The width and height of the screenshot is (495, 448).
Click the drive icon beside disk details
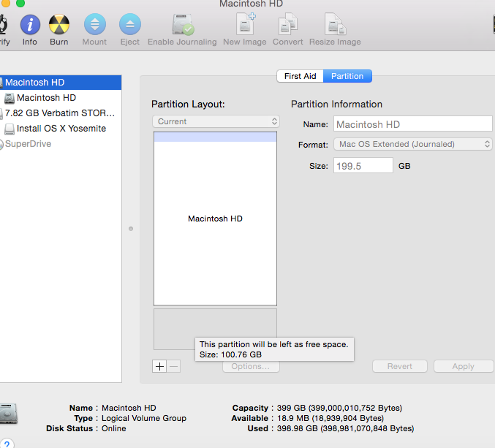(x=9, y=414)
